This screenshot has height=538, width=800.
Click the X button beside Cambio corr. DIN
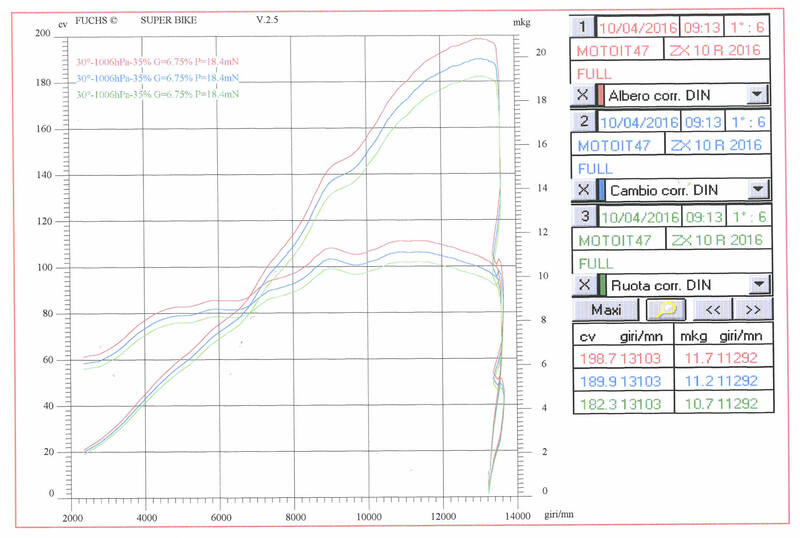(582, 190)
